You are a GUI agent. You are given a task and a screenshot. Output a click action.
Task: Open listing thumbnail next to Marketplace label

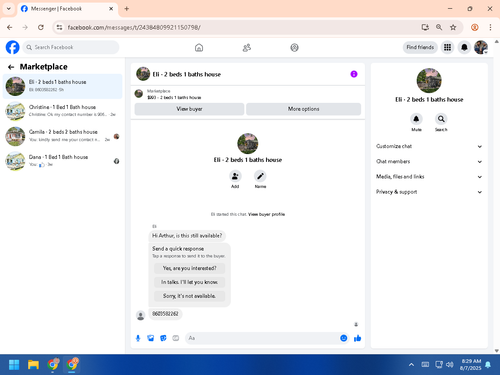[x=139, y=94]
